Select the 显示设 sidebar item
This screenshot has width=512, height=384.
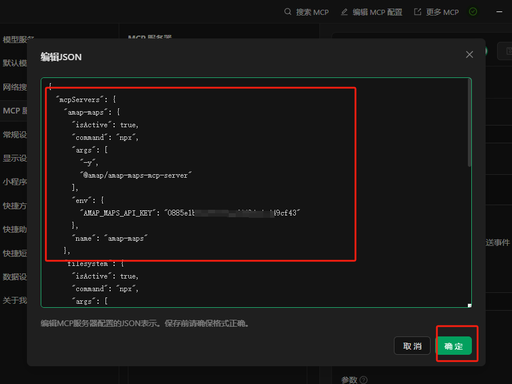point(14,158)
